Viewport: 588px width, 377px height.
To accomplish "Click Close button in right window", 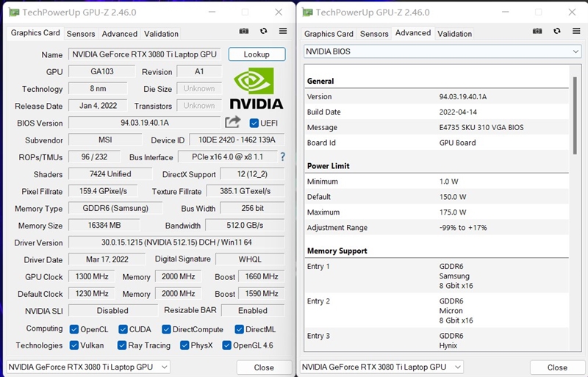I will (x=557, y=367).
